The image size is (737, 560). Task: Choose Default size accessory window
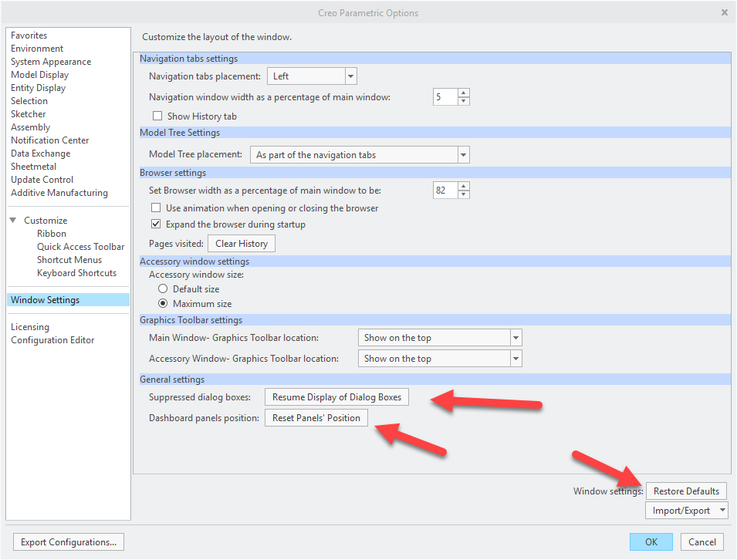click(163, 288)
